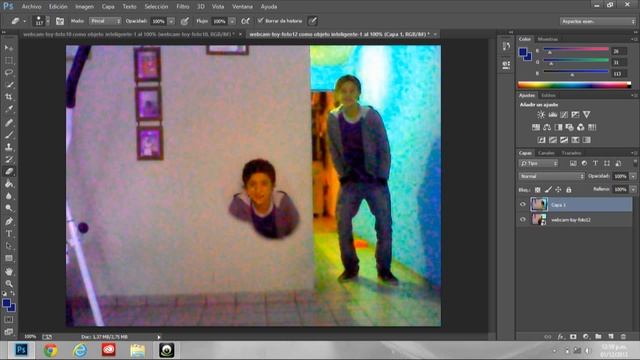
Task: Open the collapsed History panel icon
Action: click(506, 46)
